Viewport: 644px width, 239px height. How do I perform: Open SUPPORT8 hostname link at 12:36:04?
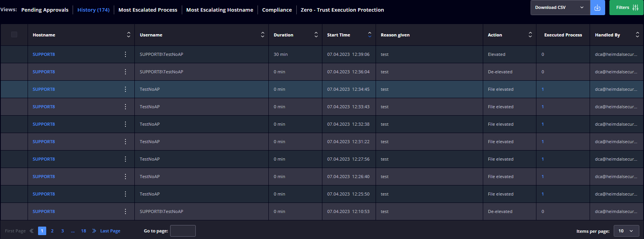click(44, 72)
